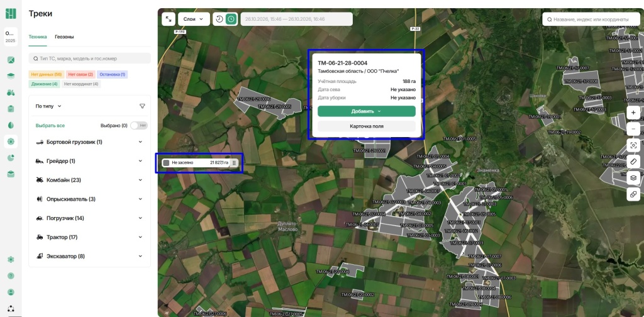The image size is (644, 317).
Task: Open settings gear in sidebar
Action: [x=11, y=260]
